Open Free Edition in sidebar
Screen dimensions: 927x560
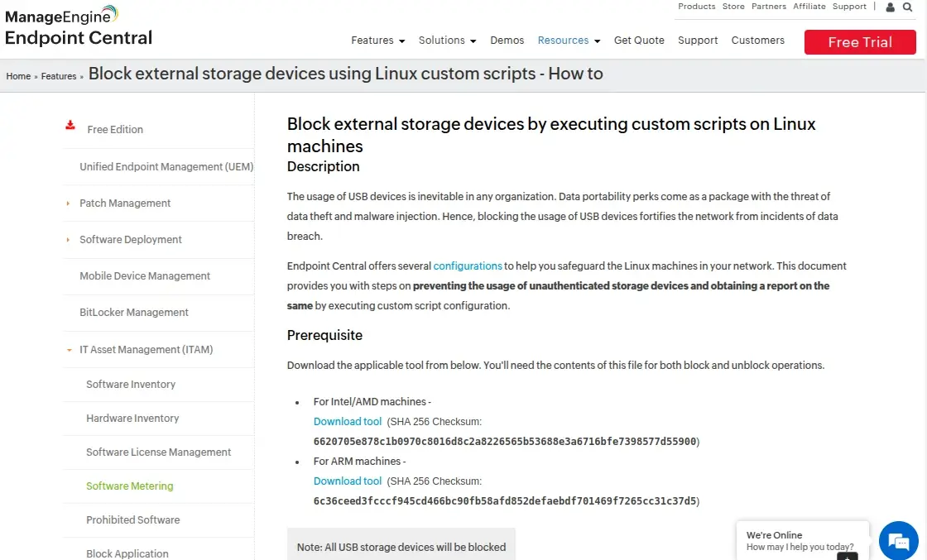[115, 129]
